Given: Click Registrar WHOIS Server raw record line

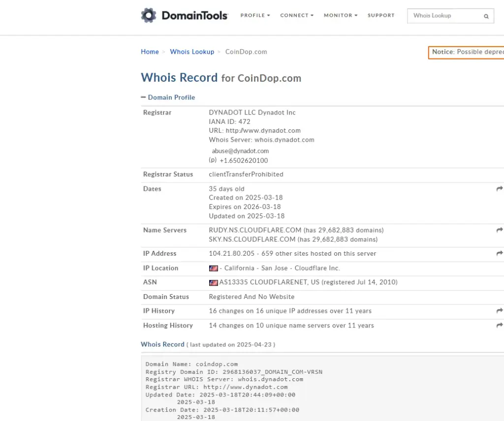Looking at the screenshot, I should click(224, 379).
